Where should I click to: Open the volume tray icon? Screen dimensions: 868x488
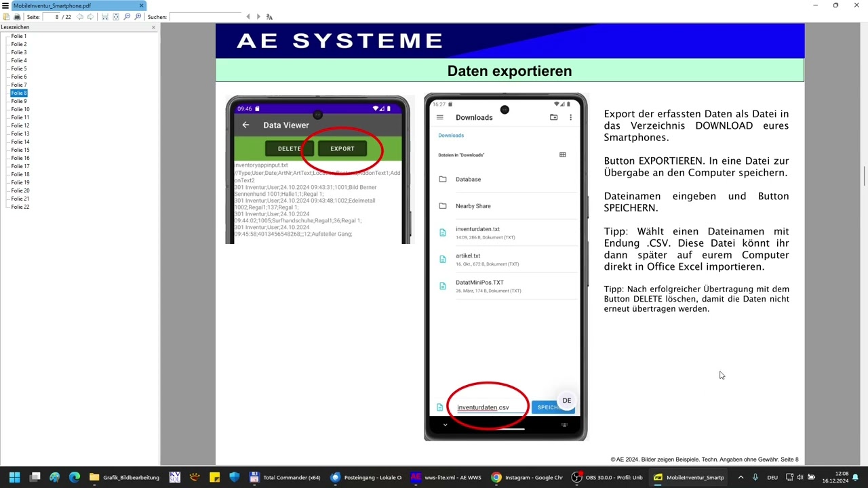[x=800, y=477]
